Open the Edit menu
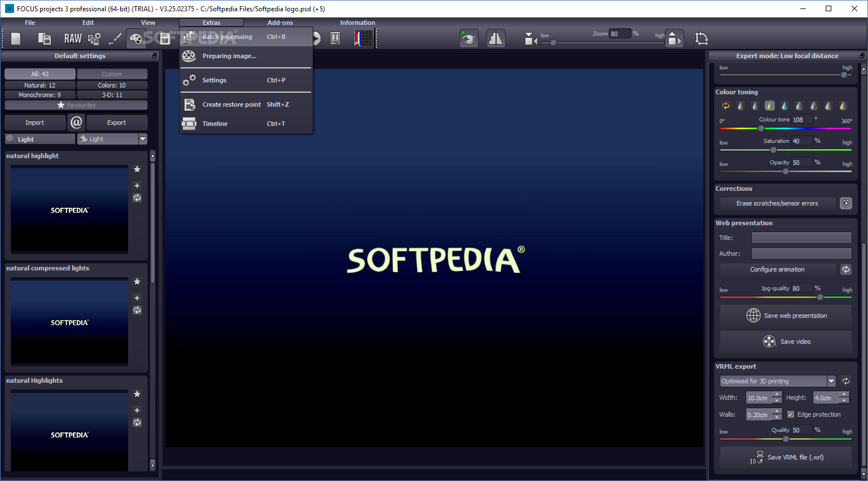The width and height of the screenshot is (868, 481). click(88, 23)
